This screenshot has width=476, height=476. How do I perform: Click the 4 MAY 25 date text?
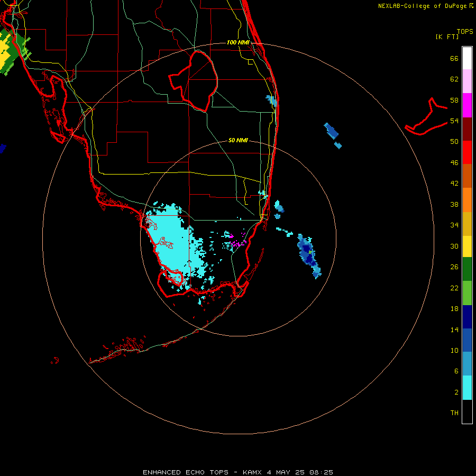(286, 472)
